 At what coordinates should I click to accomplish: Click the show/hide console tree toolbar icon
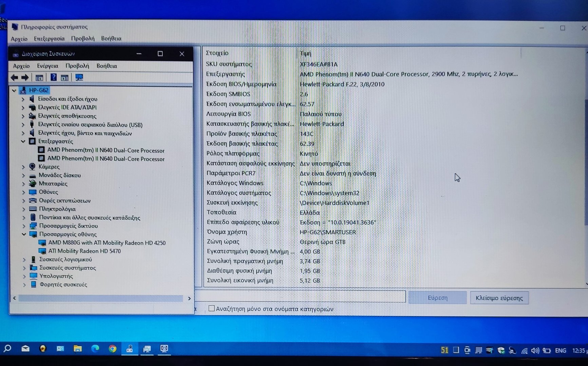(x=39, y=78)
